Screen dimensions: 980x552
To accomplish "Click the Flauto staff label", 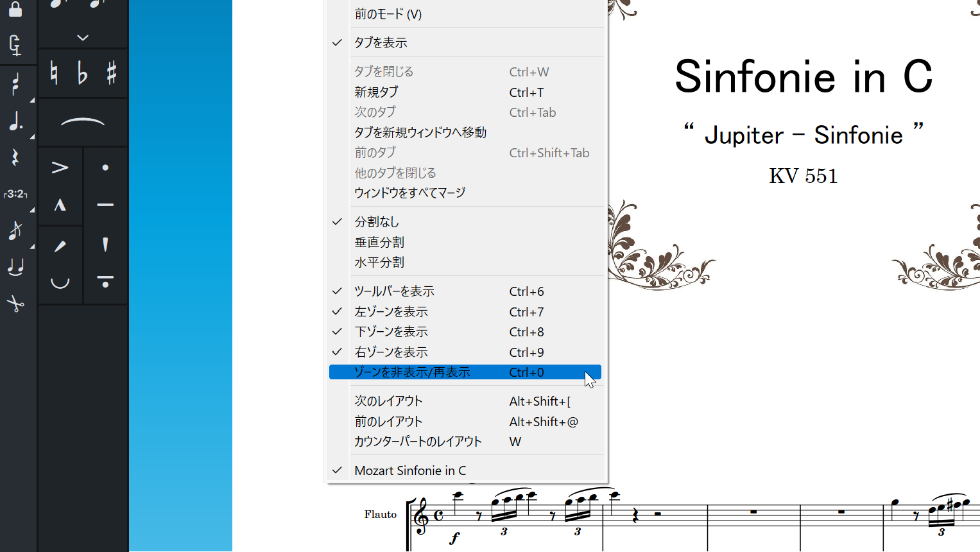I will [381, 514].
